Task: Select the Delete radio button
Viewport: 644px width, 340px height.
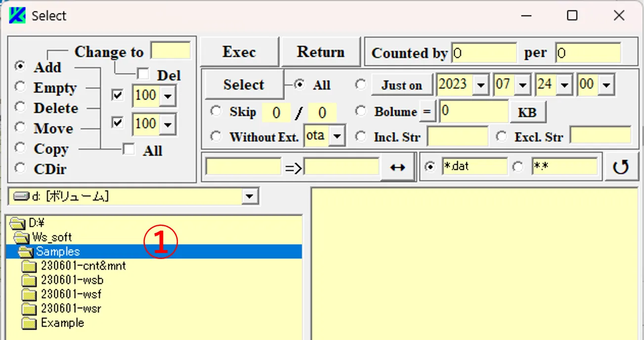Action: 20,107
